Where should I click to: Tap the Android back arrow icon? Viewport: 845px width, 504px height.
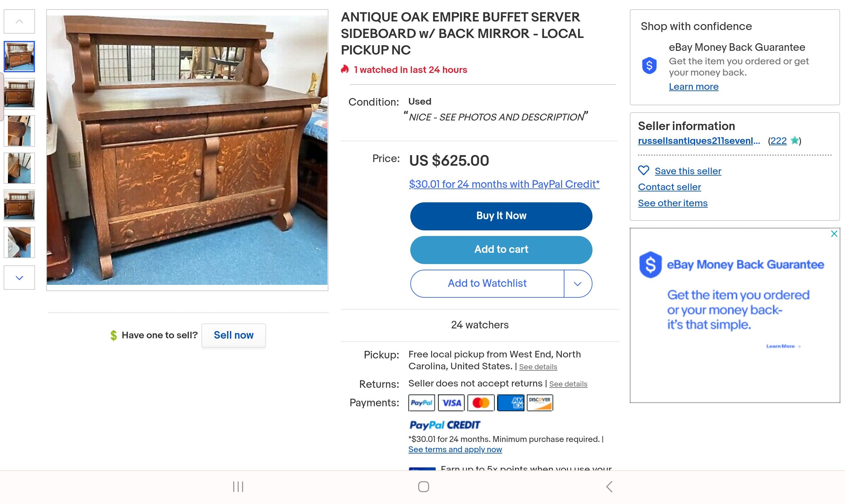(x=609, y=487)
